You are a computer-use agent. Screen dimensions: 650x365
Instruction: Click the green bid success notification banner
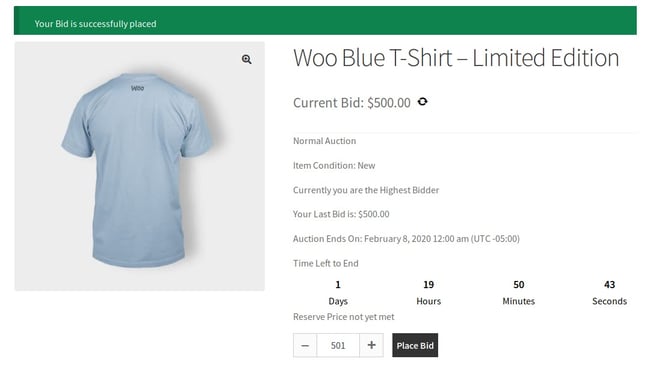click(x=325, y=20)
